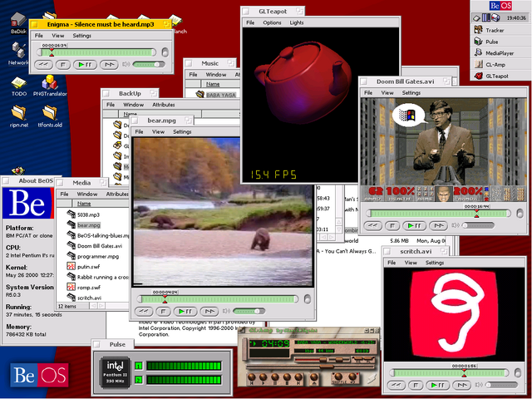532x399 pixels.
Task: Toggle play/pause in bear.mpg player
Action: click(185, 311)
